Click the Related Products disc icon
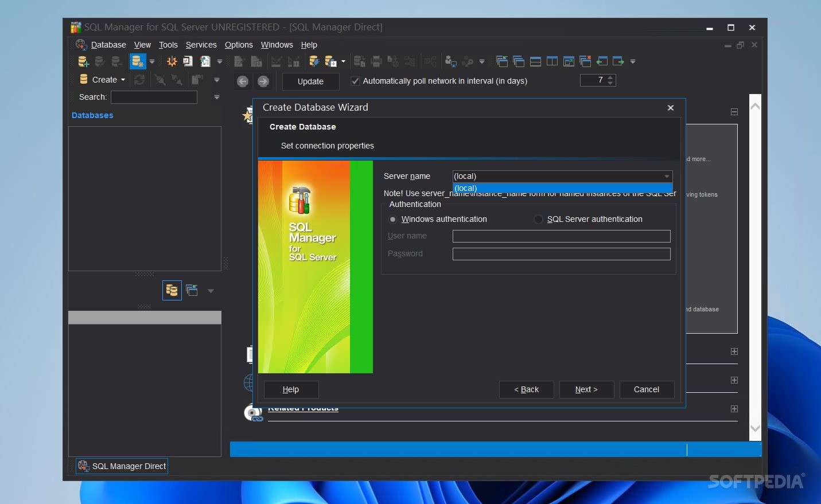Viewport: 821px width, 504px height. (252, 413)
